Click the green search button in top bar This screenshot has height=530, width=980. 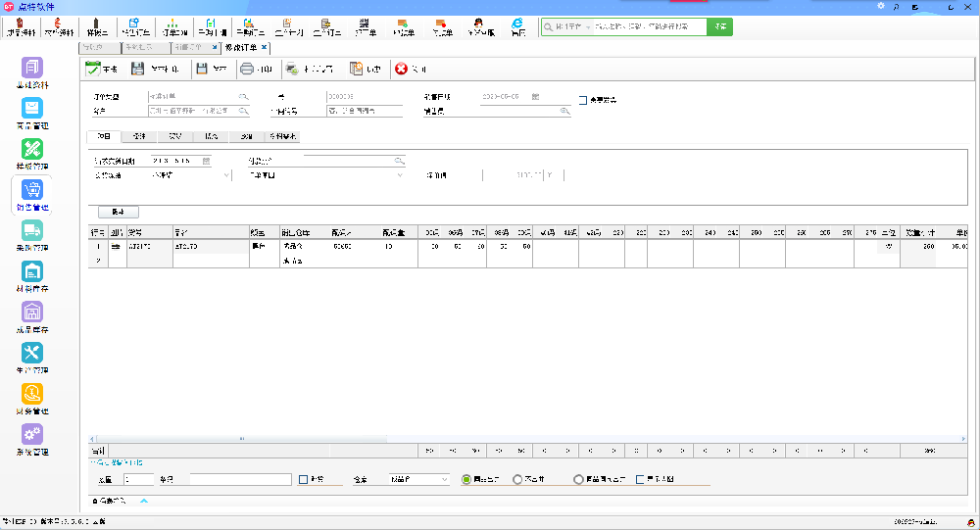point(720,26)
